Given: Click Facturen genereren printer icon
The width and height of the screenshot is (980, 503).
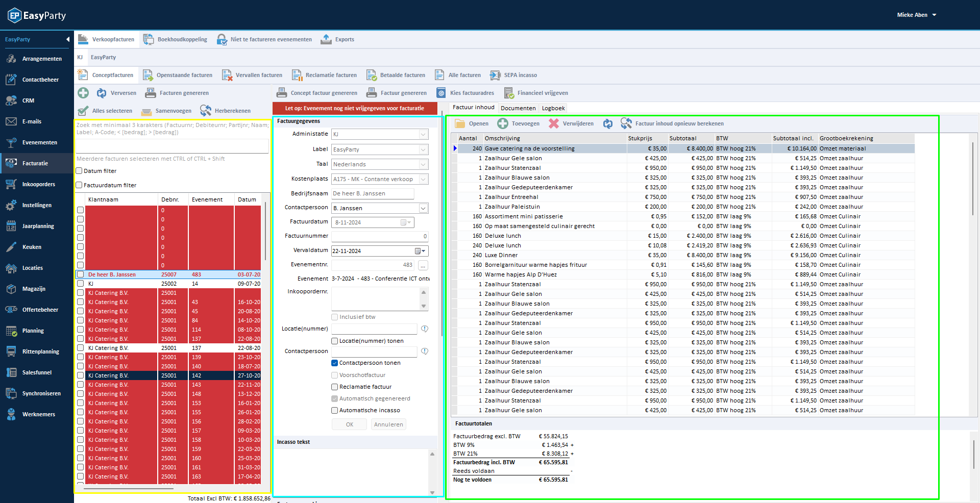Looking at the screenshot, I should 151,93.
